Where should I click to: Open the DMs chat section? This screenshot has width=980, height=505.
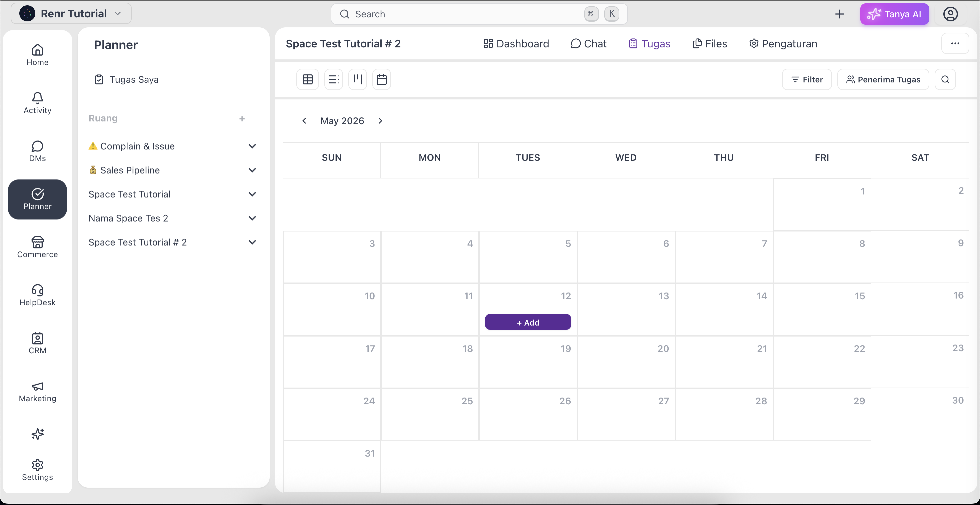click(37, 151)
